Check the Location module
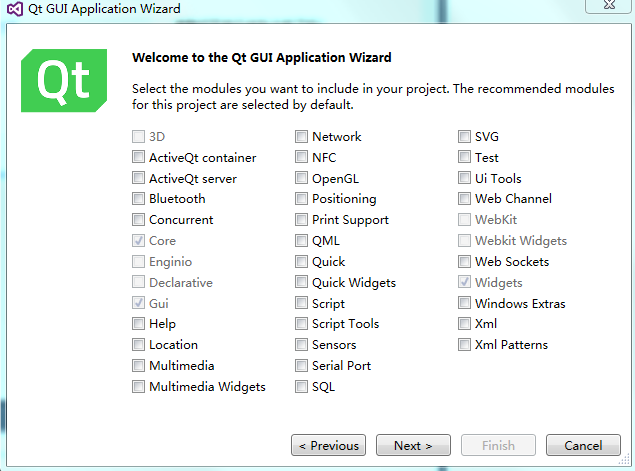 click(139, 345)
